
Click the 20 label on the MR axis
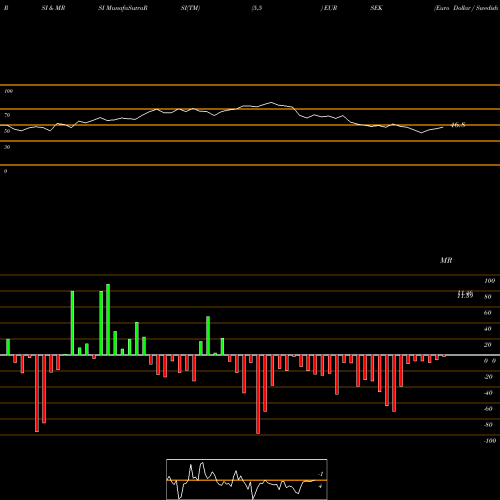[488, 345]
